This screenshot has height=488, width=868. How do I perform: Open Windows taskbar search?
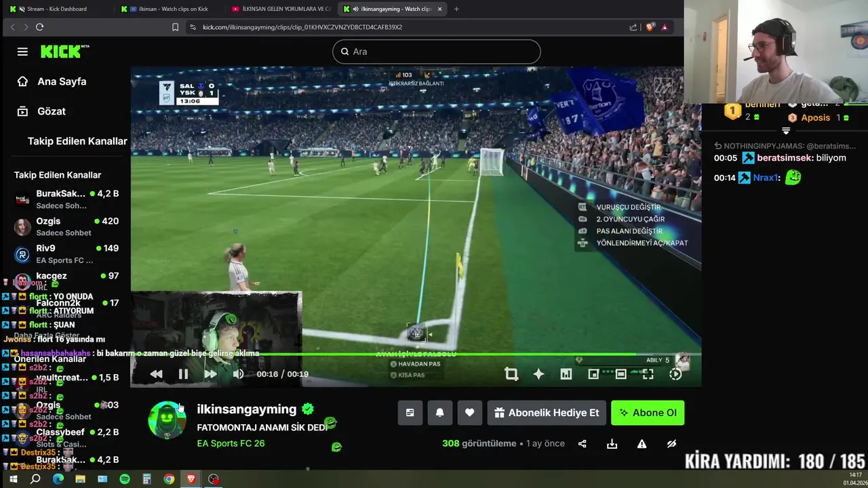[35, 479]
